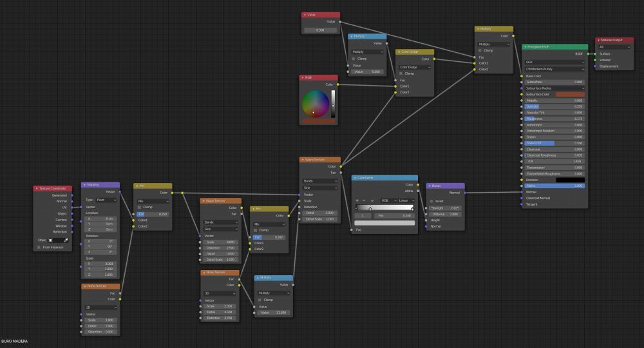Click the eyedropper in Texture Coordinate node
Viewport: 644px width, 348px height.
tap(65, 240)
